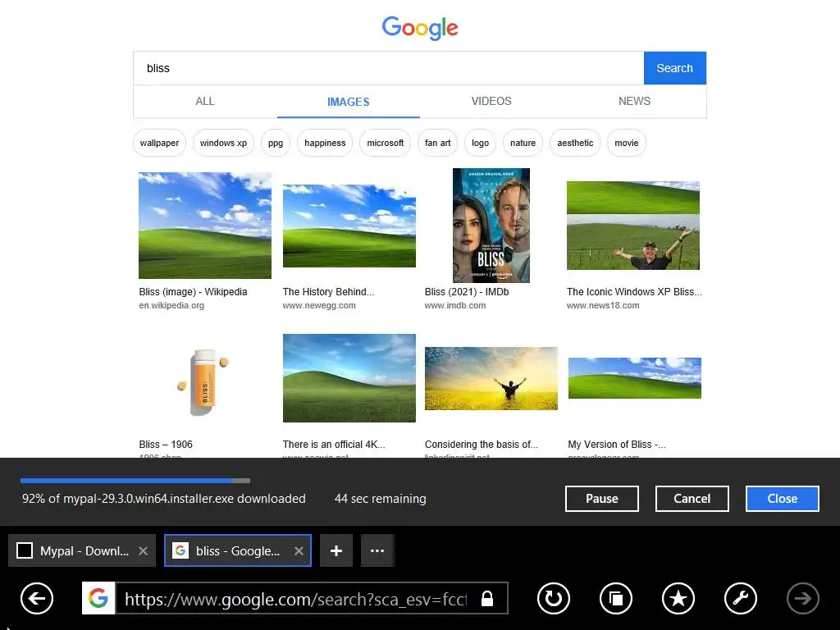Open the VIDEOS results tab
This screenshot has width=840, height=630.
(x=491, y=101)
